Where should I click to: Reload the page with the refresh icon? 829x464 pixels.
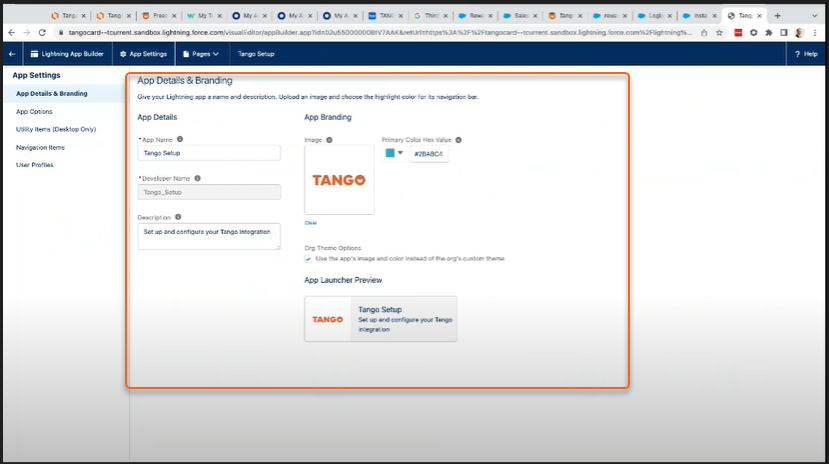click(42, 33)
